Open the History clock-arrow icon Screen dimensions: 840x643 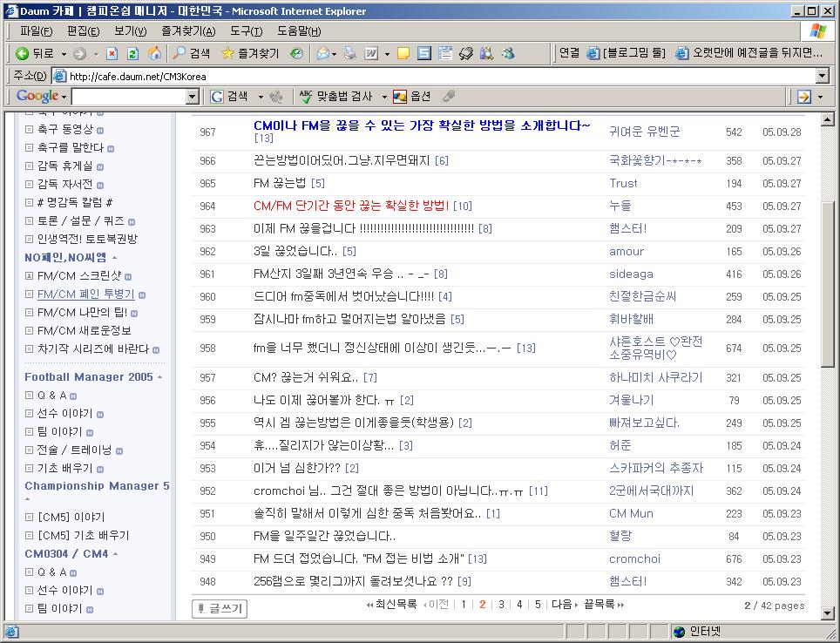point(296,53)
